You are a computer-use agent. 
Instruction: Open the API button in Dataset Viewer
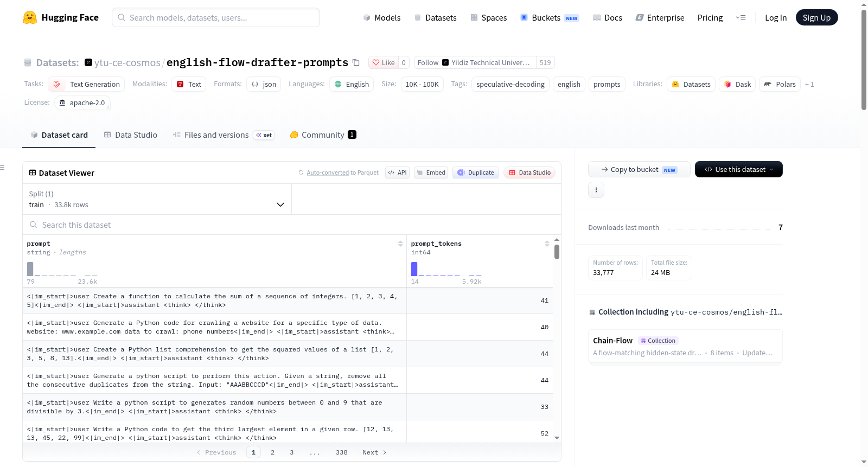tap(397, 172)
